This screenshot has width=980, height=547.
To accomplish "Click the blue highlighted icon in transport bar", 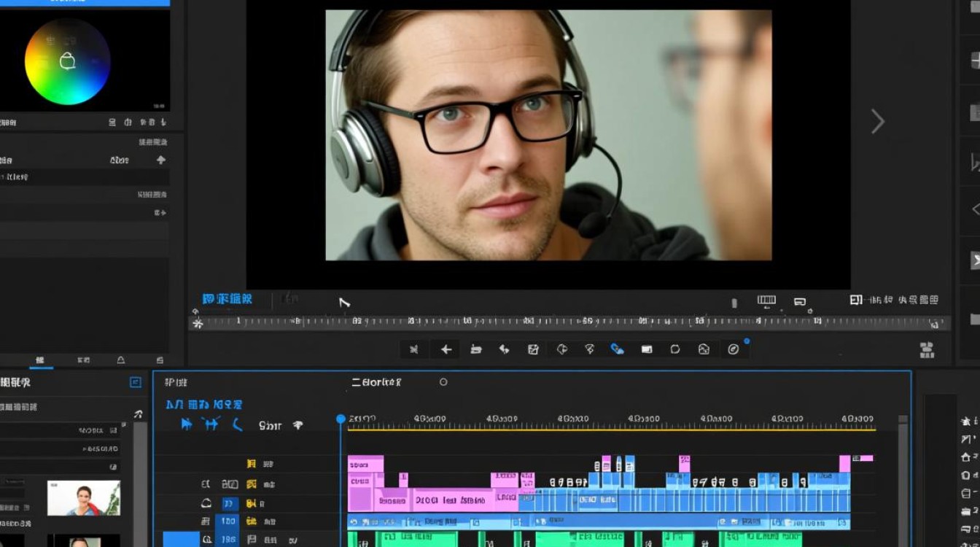I will (617, 349).
